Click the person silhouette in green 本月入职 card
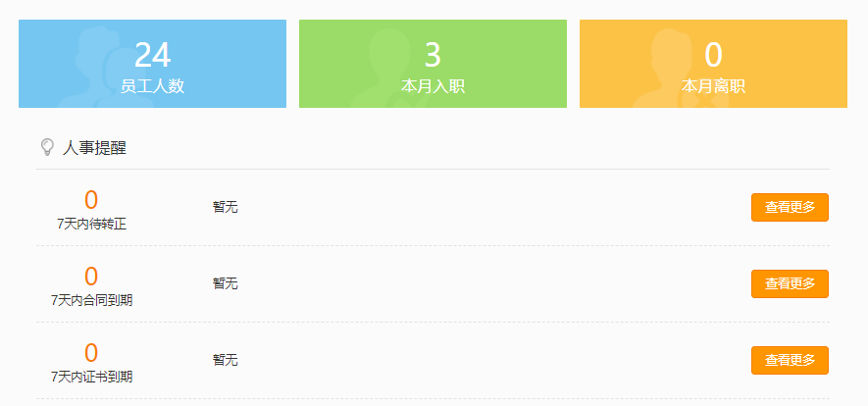868x406 pixels. point(387,68)
